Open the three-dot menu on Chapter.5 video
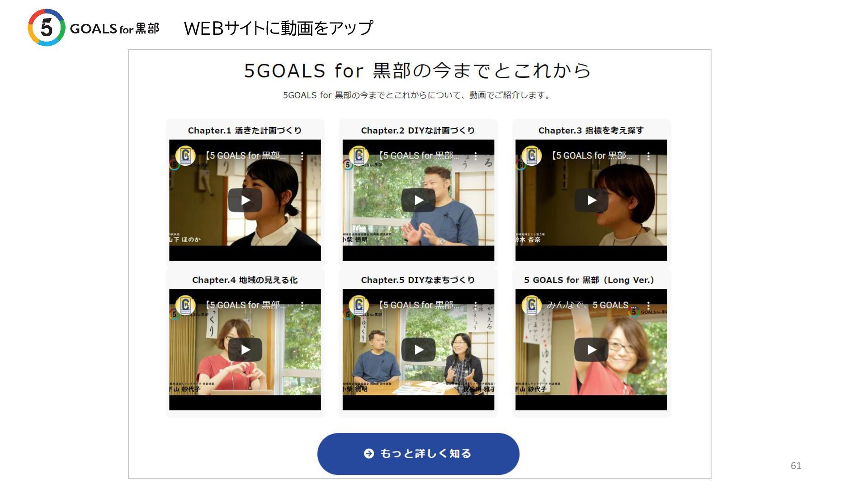Image resolution: width=868 pixels, height=488 pixels. [x=475, y=305]
